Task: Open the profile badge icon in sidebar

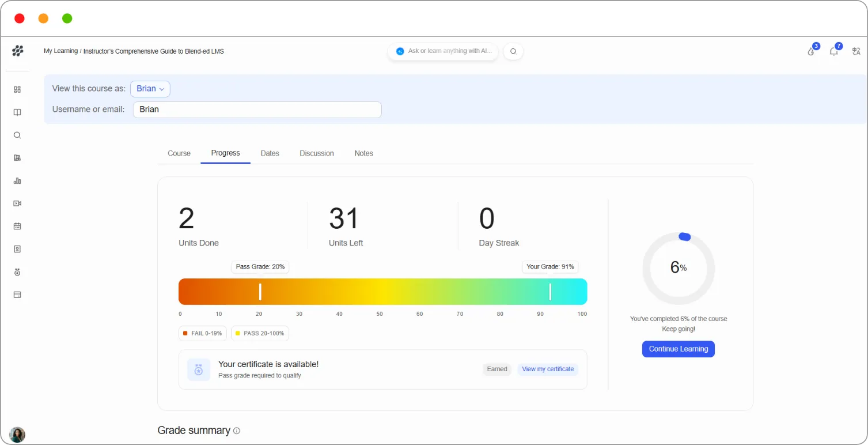Action: 17,249
